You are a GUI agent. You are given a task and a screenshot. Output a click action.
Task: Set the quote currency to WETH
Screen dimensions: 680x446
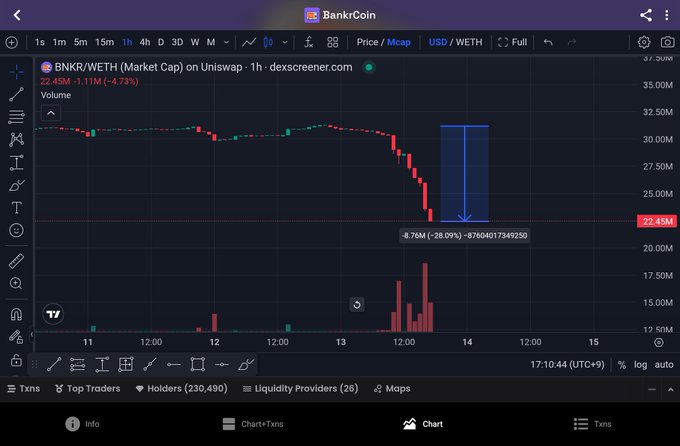click(x=469, y=42)
